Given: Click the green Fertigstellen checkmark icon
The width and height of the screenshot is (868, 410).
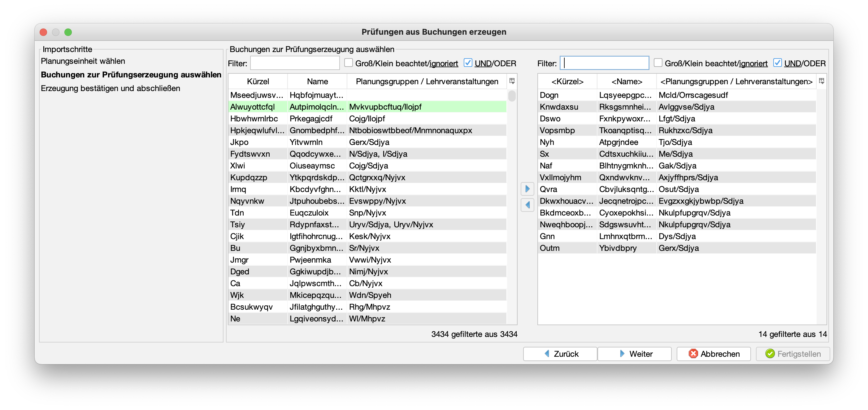Looking at the screenshot, I should [x=770, y=353].
